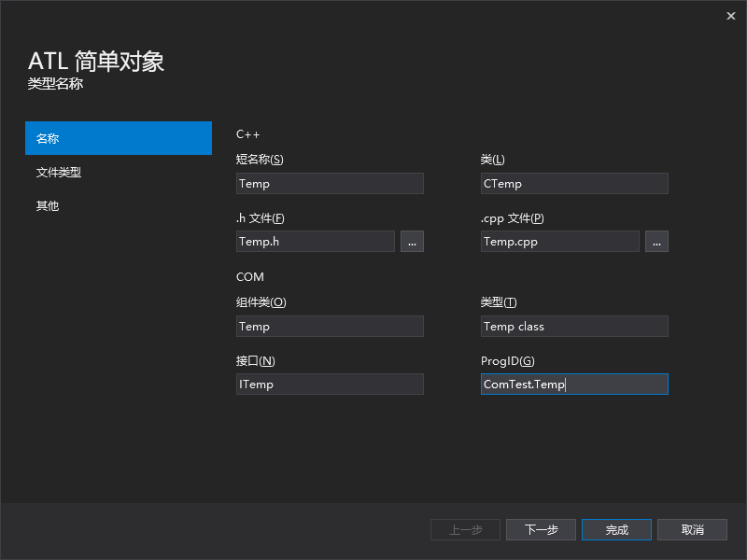Click the browse button next to Temp.h
This screenshot has height=560, width=747.
pyautogui.click(x=412, y=241)
